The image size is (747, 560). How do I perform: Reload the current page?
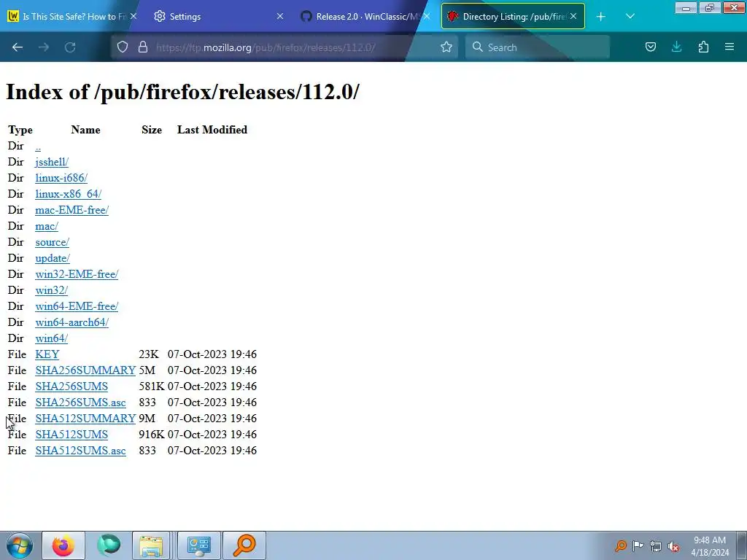(x=70, y=47)
